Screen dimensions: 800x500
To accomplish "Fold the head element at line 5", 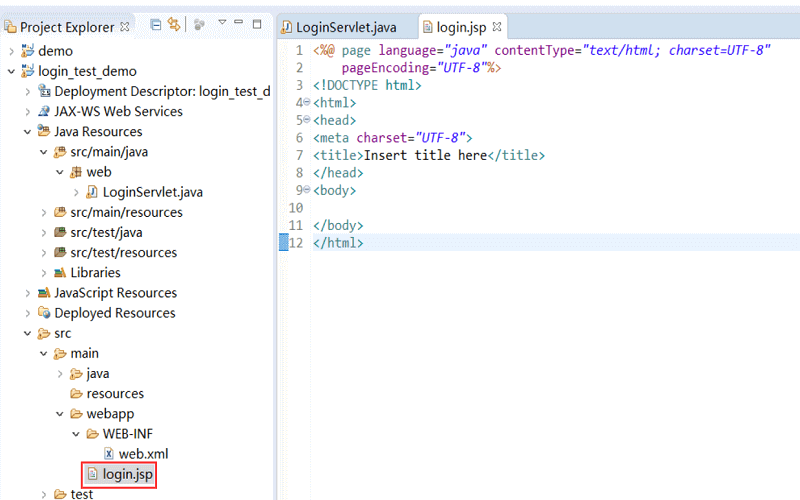I will (307, 119).
